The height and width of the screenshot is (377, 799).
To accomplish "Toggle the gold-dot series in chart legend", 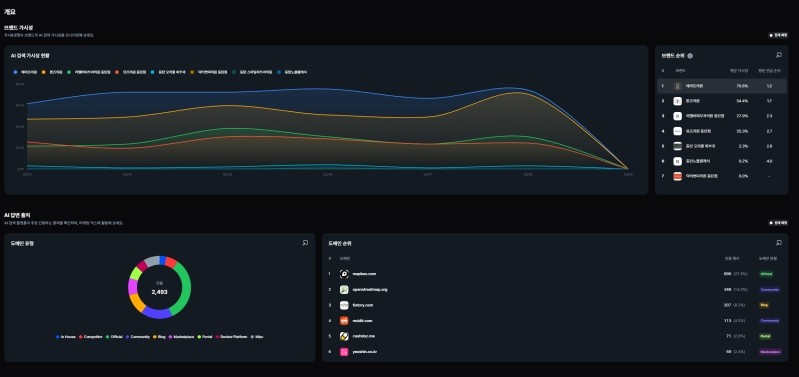I will tap(209, 72).
